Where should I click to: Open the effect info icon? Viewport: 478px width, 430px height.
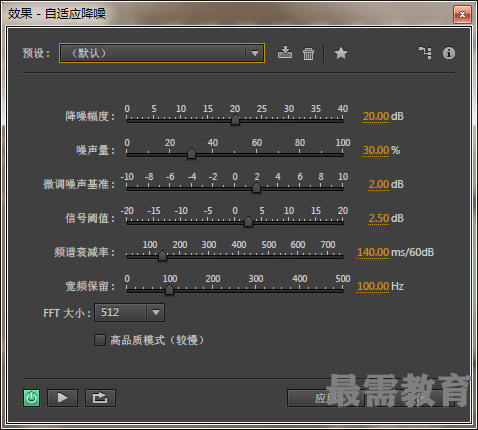click(449, 53)
